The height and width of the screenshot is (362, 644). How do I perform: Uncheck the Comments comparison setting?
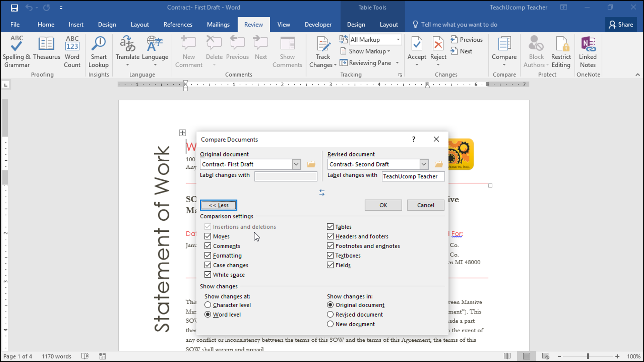click(208, 246)
